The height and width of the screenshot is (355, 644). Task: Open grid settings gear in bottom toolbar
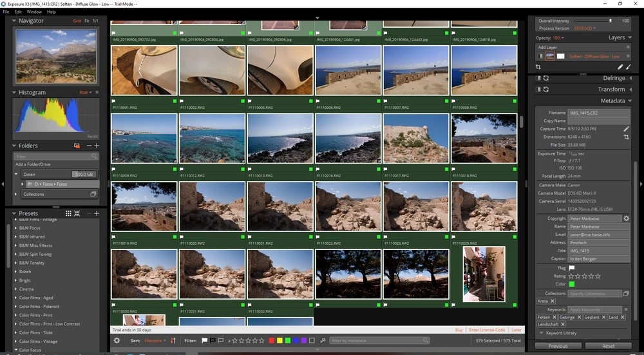[x=117, y=341]
